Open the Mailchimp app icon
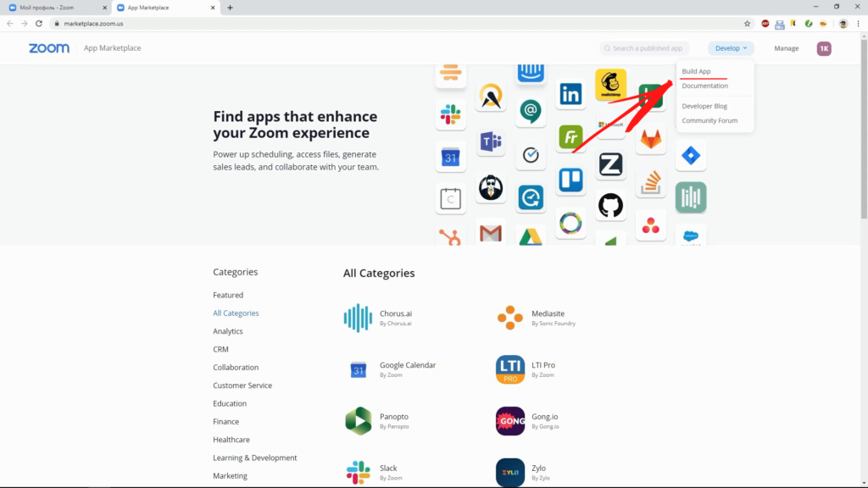868x488 pixels. click(x=610, y=84)
